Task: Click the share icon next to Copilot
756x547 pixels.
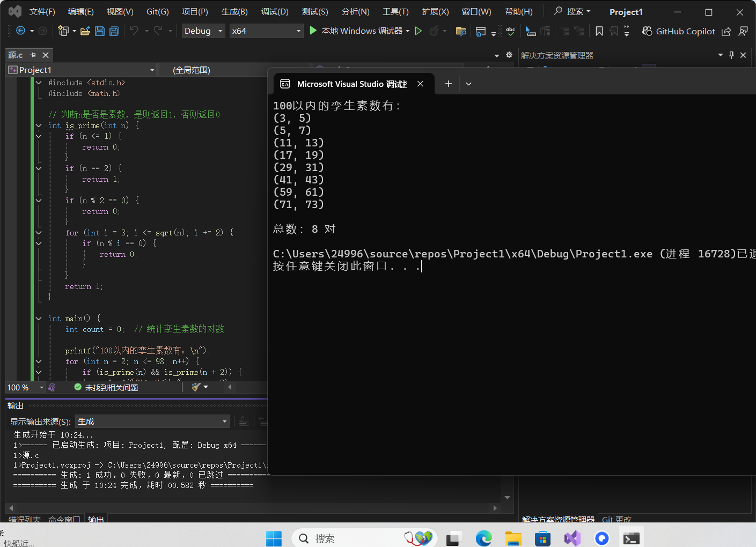Action: click(x=726, y=31)
